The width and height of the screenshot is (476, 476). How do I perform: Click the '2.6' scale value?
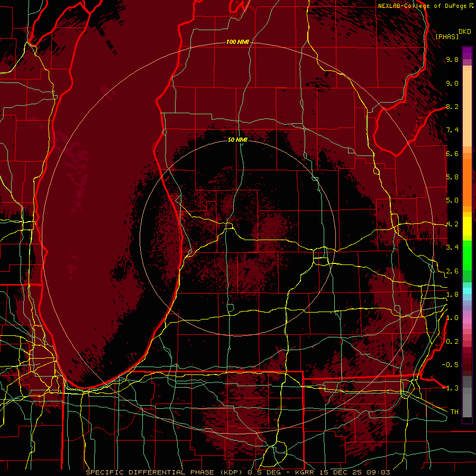[x=452, y=271]
